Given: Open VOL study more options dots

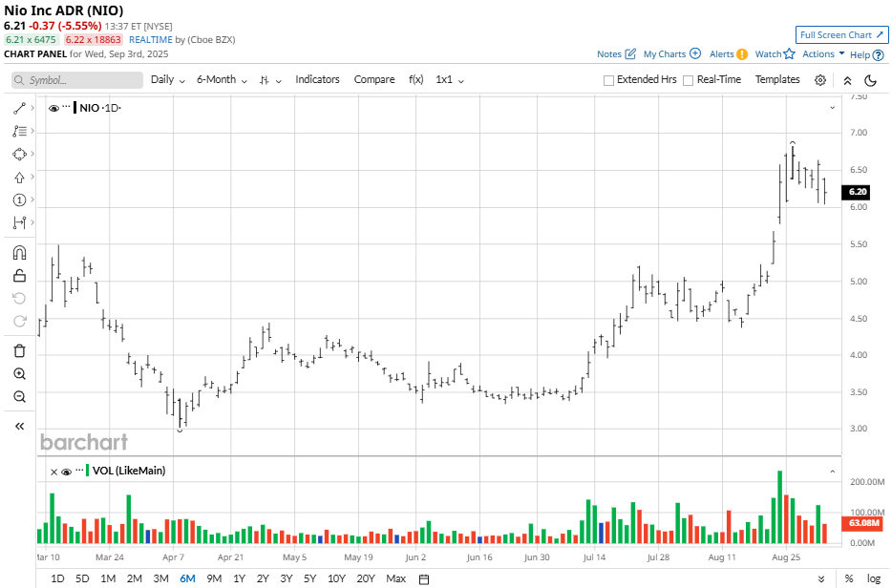Looking at the screenshot, I should coord(79,471).
